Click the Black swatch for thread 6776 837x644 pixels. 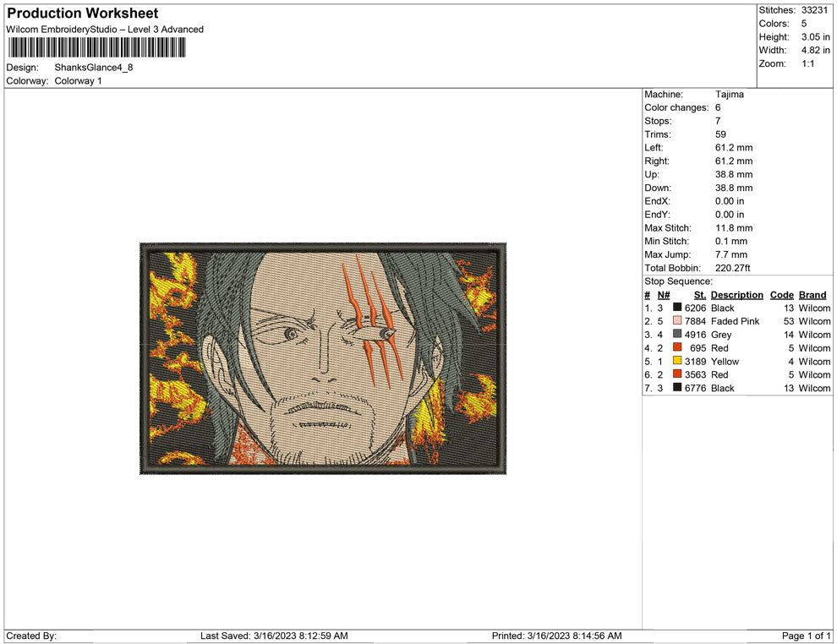(677, 387)
